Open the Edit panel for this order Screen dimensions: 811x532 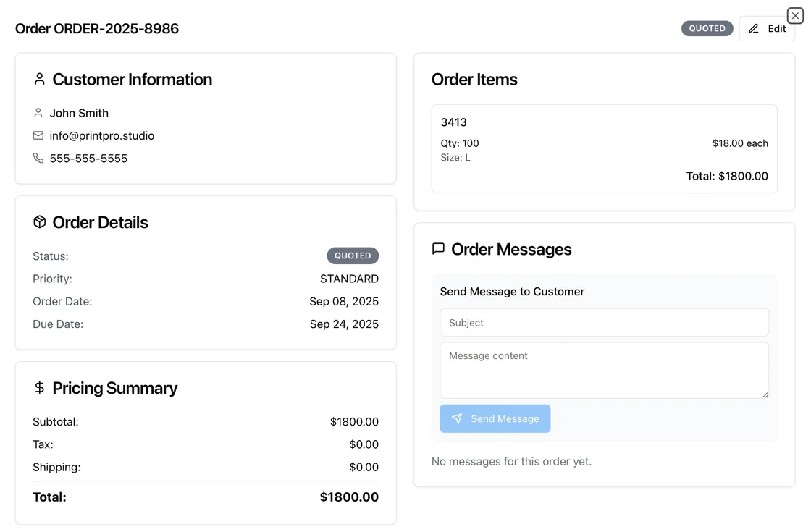point(767,28)
